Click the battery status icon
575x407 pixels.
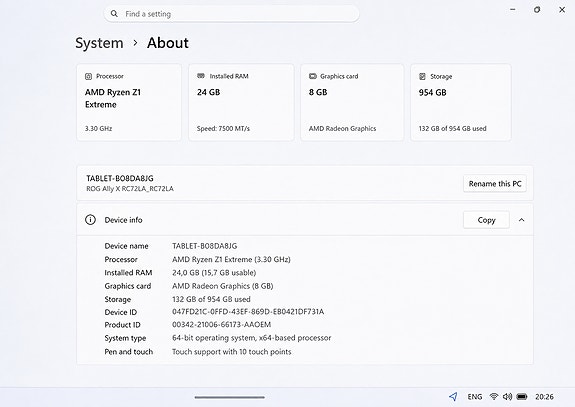pyautogui.click(x=522, y=396)
